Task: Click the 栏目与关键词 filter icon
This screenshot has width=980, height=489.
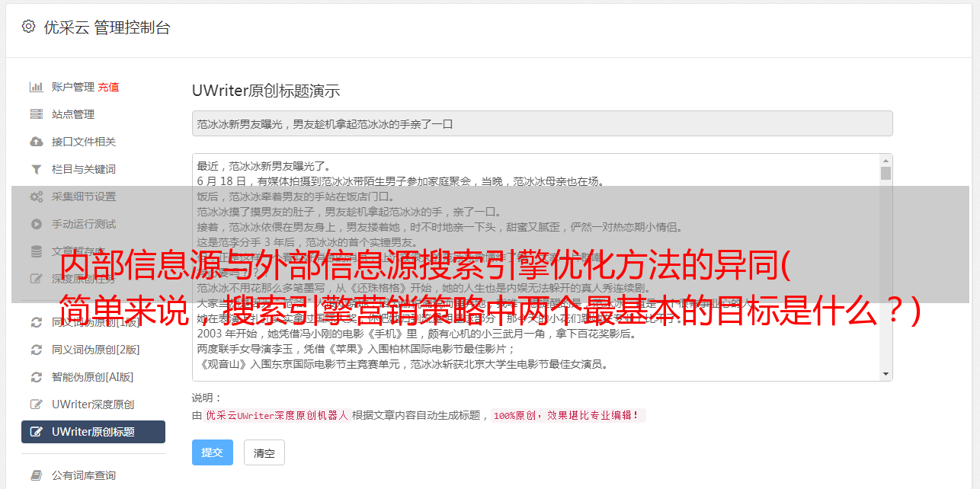Action: tap(36, 169)
